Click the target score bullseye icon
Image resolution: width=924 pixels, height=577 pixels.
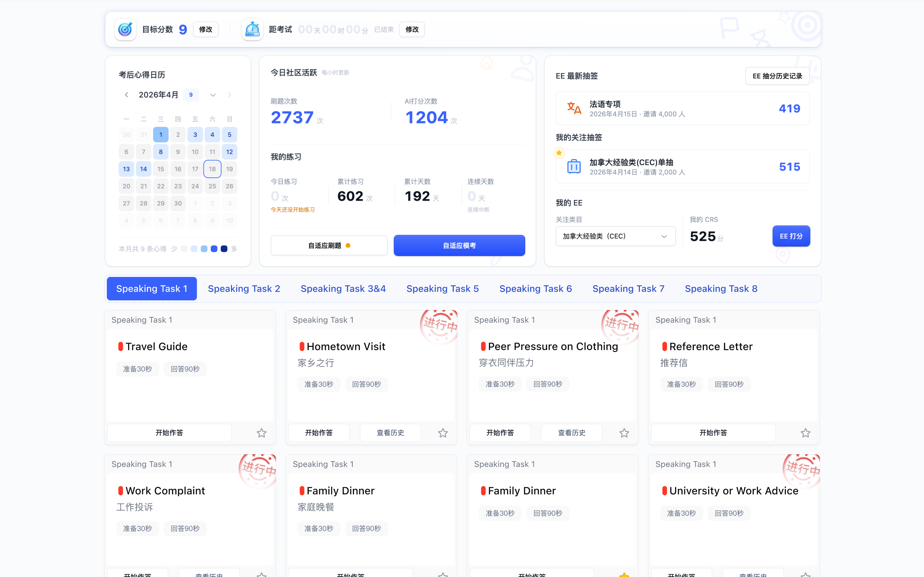pos(125,29)
